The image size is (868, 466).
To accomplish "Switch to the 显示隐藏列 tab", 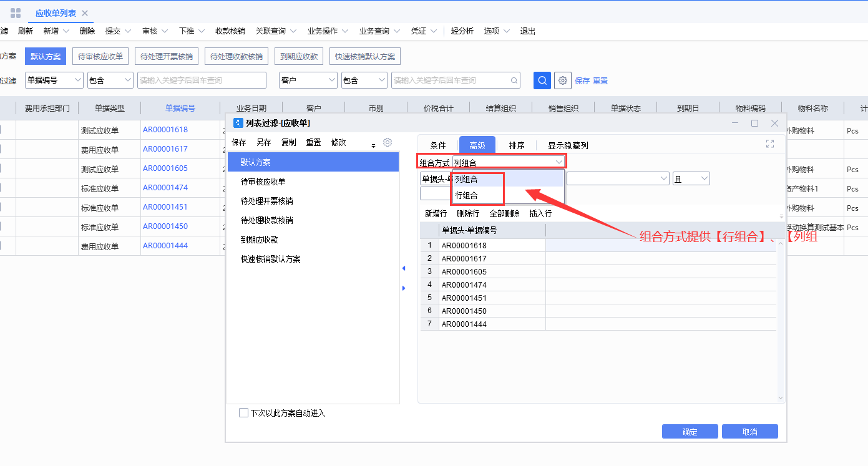I will point(568,145).
